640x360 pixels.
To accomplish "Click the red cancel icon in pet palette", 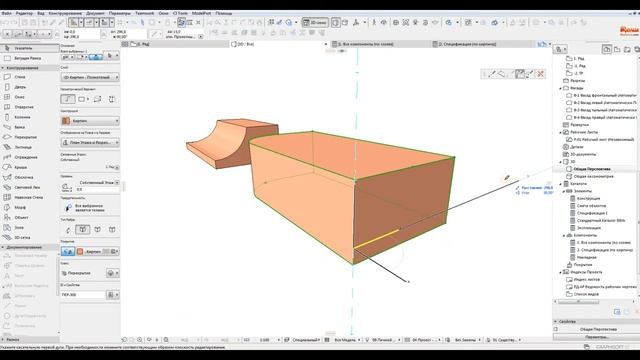I will pos(541,74).
